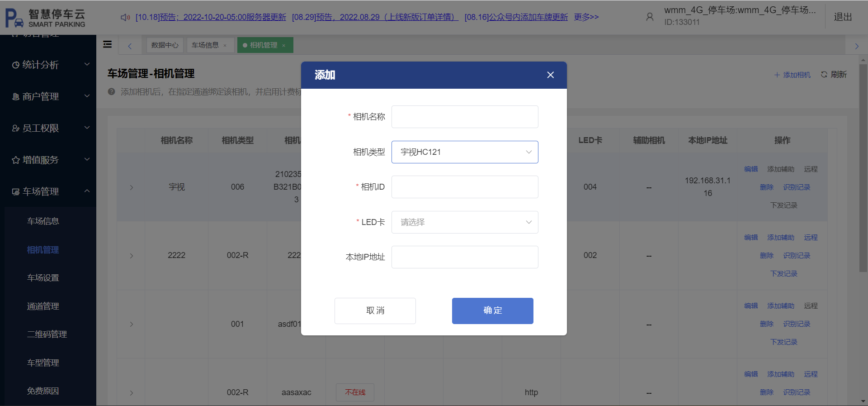Click 添加辅助 for the aasaxac row

pyautogui.click(x=781, y=374)
